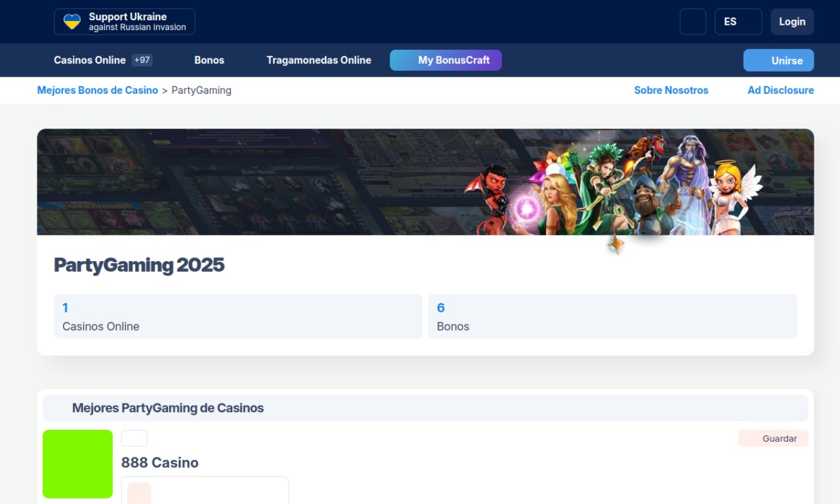Screen dimensions: 840x504
Task: Click the slot characters banner image
Action: tap(425, 182)
